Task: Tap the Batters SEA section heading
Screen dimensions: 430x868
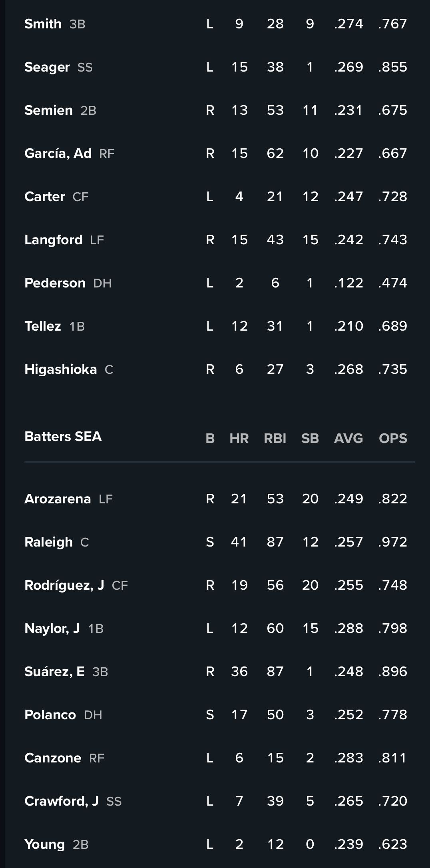Action: point(63,437)
